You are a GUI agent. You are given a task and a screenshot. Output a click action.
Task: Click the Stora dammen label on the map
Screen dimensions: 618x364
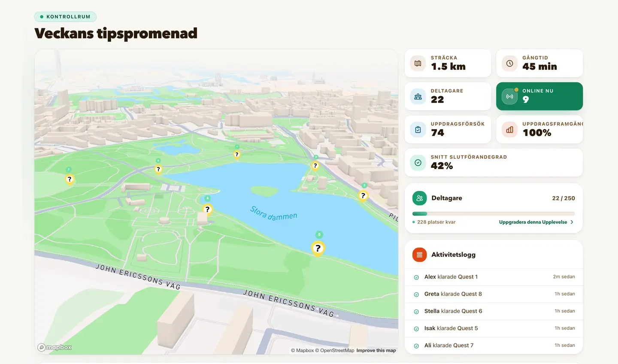click(273, 213)
